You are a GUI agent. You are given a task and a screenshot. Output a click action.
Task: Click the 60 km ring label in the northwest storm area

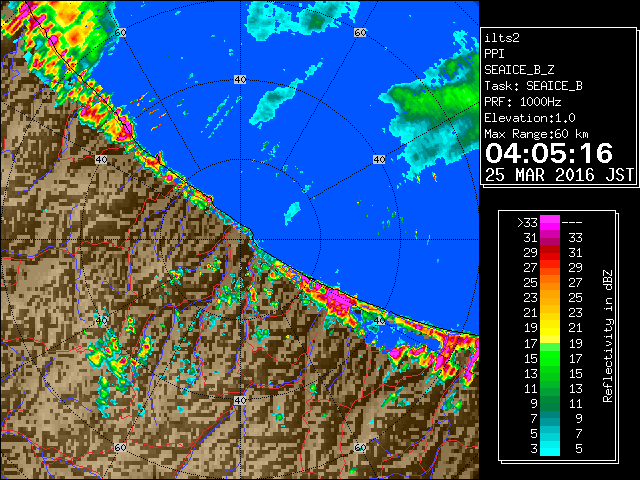[x=120, y=32]
